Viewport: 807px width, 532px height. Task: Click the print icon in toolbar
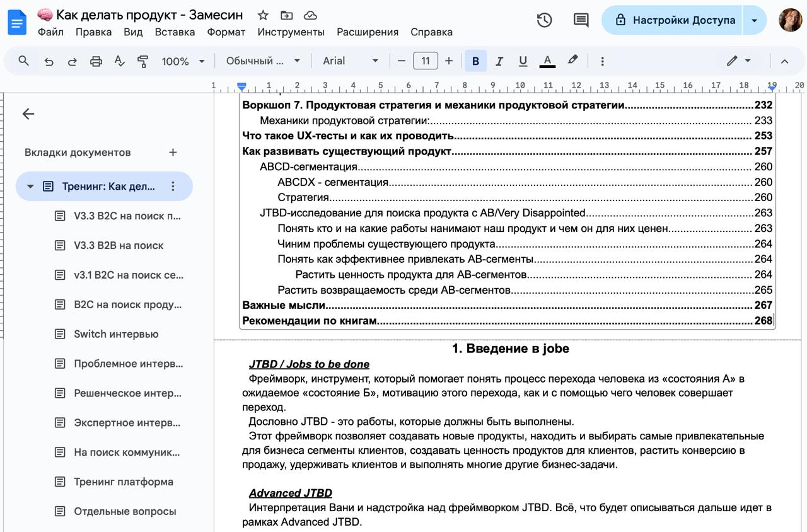96,61
